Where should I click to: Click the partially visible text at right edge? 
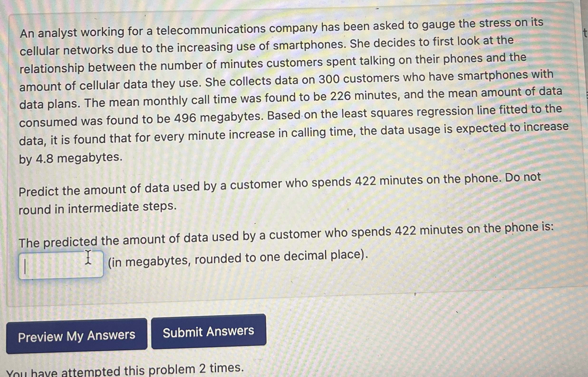pyautogui.click(x=584, y=32)
